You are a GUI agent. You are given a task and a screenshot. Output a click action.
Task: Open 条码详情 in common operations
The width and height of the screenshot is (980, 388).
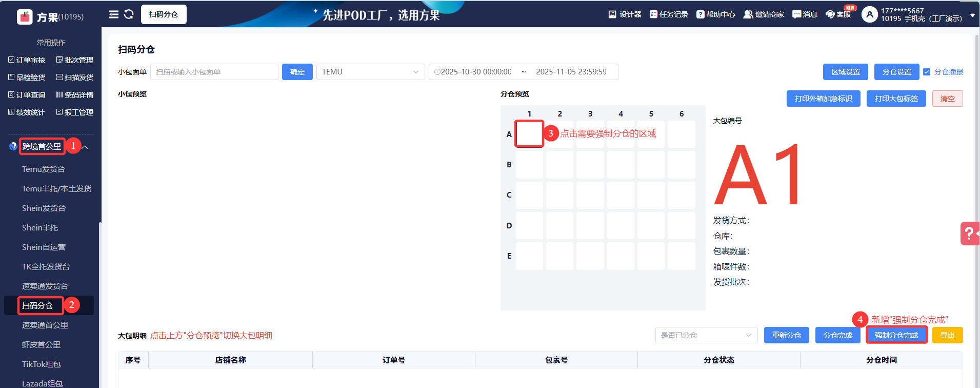(x=75, y=95)
